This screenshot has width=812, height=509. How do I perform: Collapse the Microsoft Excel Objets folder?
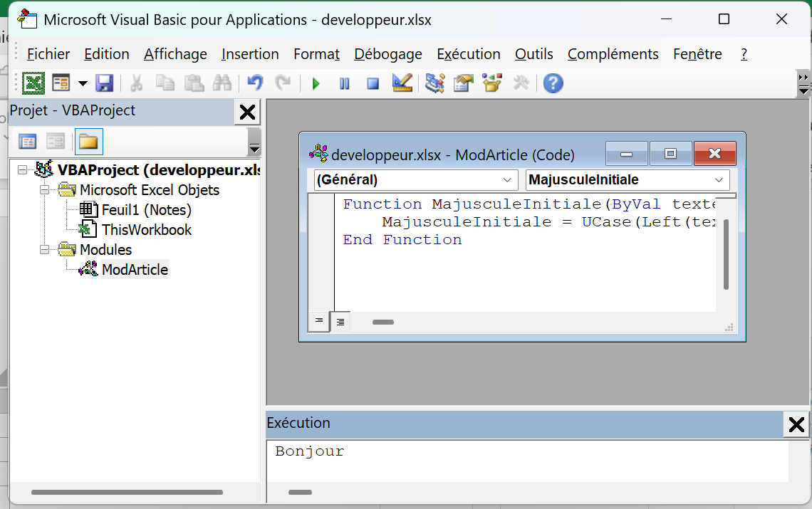[45, 190]
